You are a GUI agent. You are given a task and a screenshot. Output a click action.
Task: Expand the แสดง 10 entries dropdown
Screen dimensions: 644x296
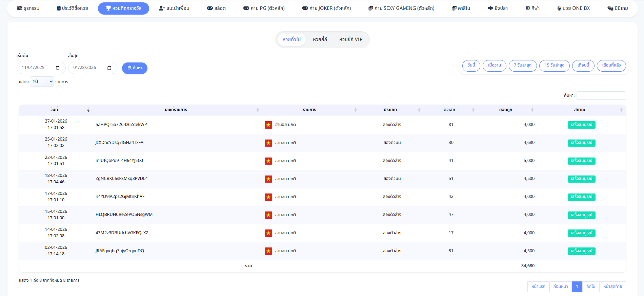point(42,82)
